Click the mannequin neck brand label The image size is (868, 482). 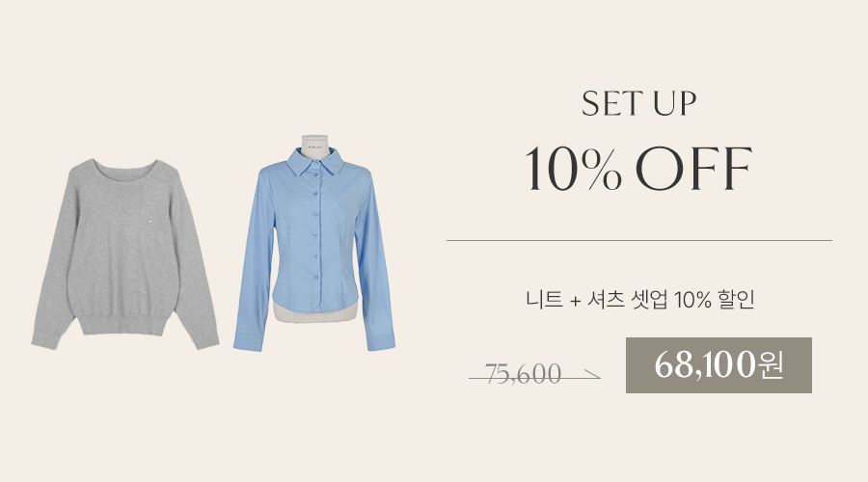(x=315, y=147)
